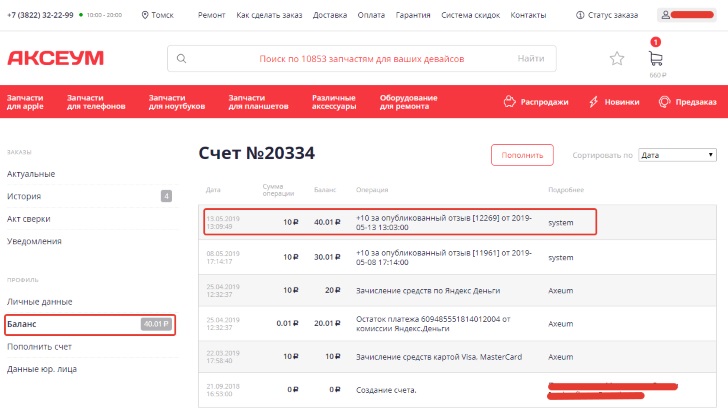Open Распродажи piggy bank icon
Viewport: 728px width, 420px height.
(x=510, y=102)
